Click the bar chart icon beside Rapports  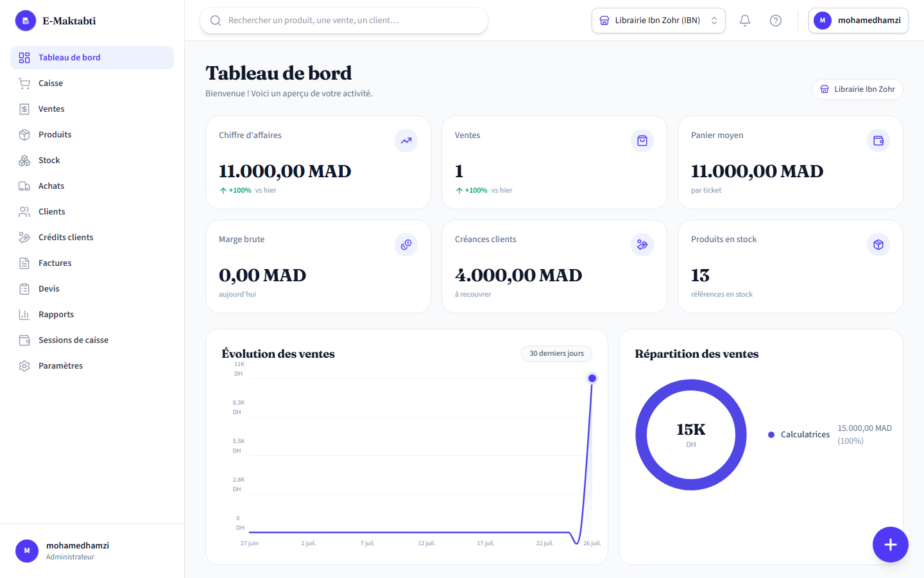pos(24,315)
